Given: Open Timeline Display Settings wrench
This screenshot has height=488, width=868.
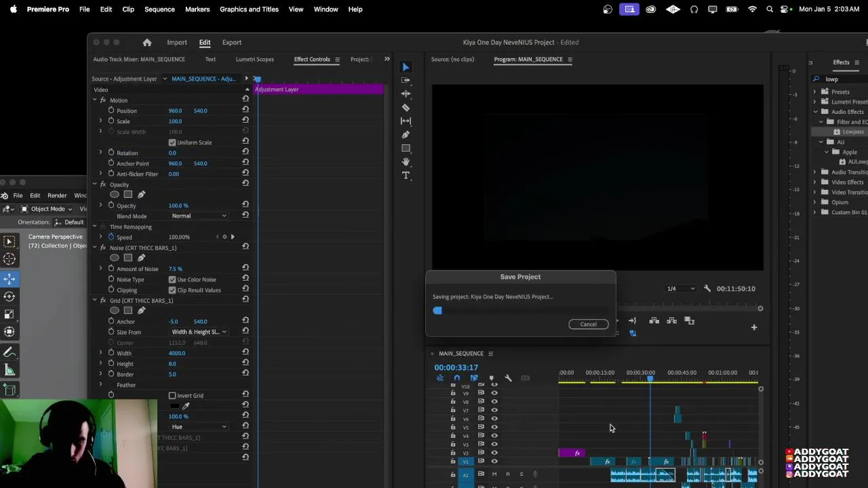Looking at the screenshot, I should pyautogui.click(x=508, y=378).
